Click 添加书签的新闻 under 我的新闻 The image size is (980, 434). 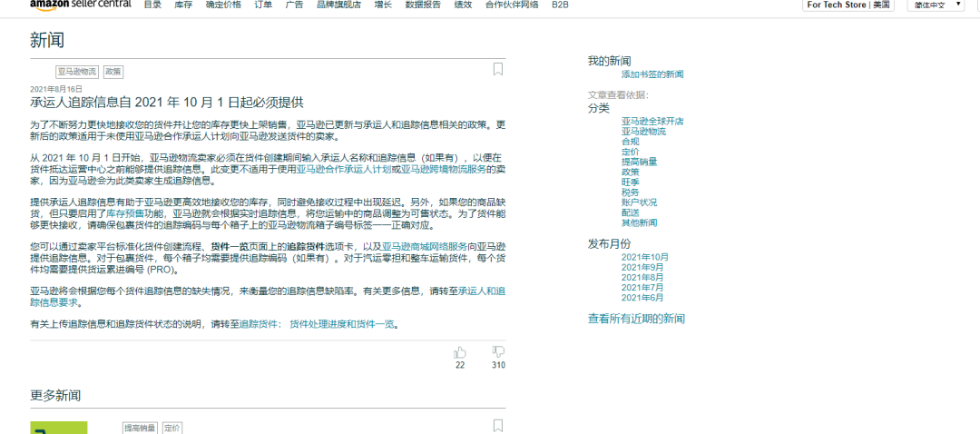[652, 74]
